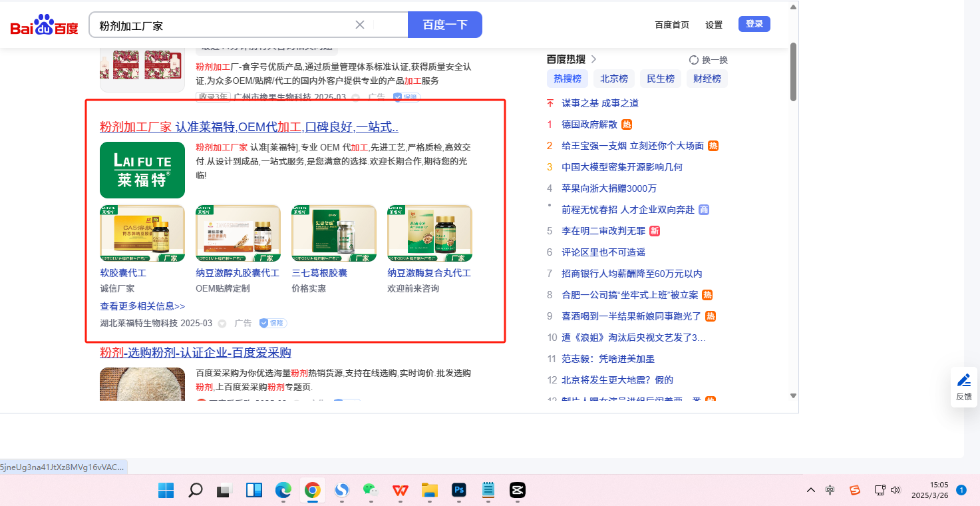Open CapCut from the taskbar
The width and height of the screenshot is (980, 506).
(517, 491)
